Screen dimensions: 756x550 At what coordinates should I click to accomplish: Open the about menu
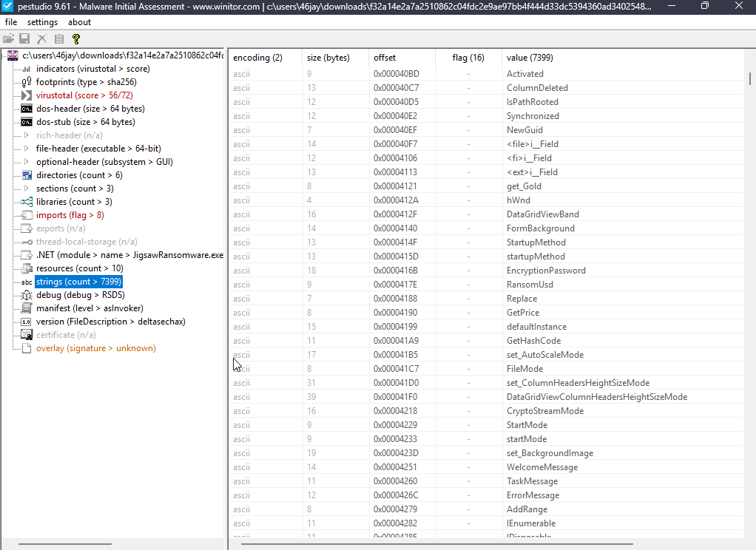(x=80, y=22)
